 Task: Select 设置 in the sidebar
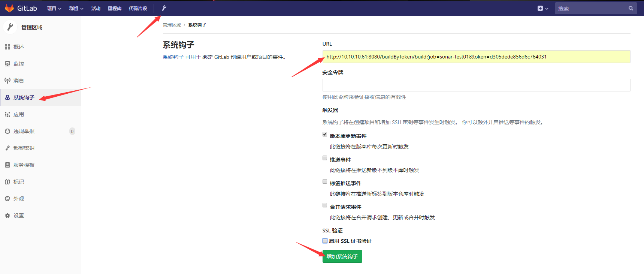(x=40, y=216)
